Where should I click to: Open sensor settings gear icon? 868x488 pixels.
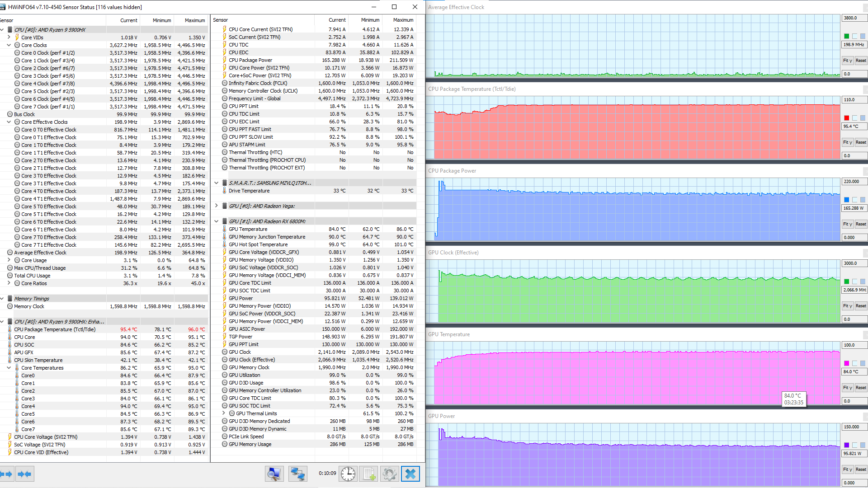click(x=389, y=474)
